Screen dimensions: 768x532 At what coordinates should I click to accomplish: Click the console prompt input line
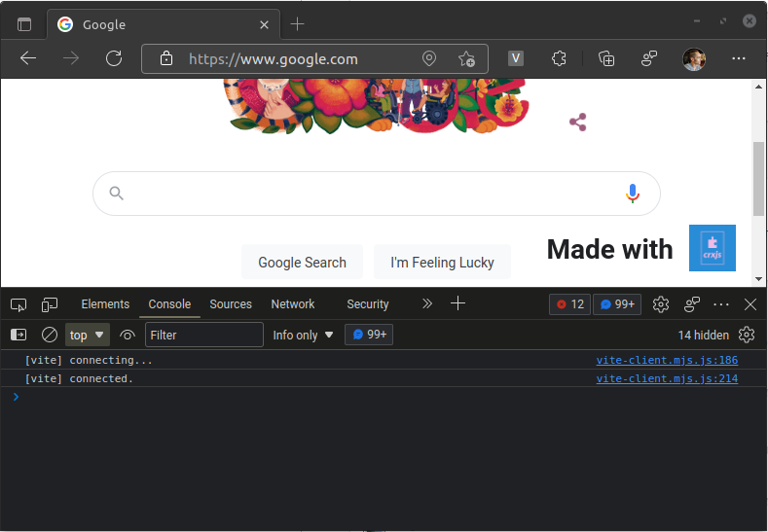coord(384,397)
